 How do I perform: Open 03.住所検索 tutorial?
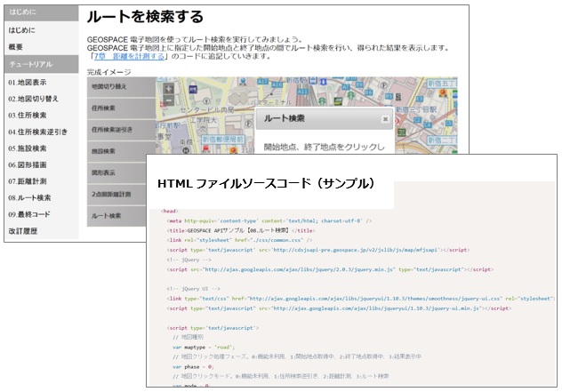coord(28,116)
